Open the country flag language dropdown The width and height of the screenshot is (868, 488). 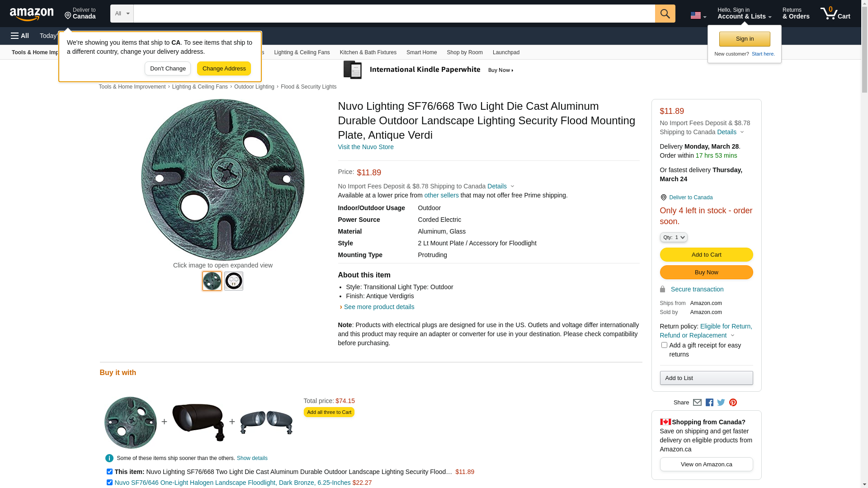tap(698, 15)
